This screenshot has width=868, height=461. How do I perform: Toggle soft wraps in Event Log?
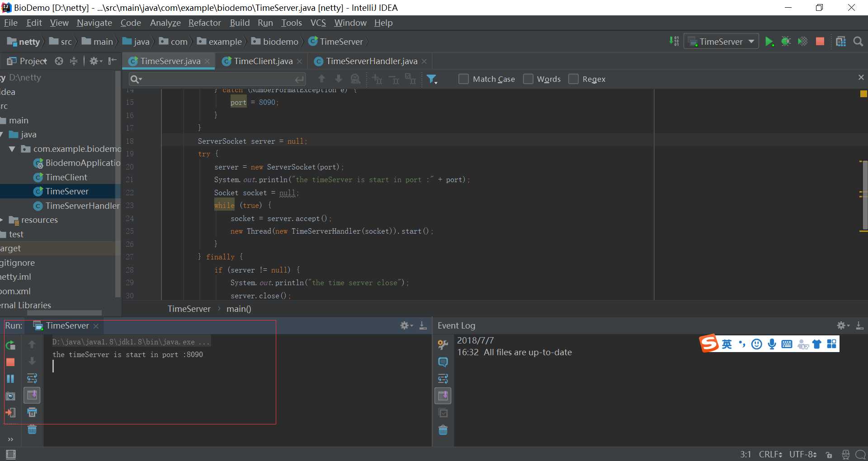tap(443, 379)
